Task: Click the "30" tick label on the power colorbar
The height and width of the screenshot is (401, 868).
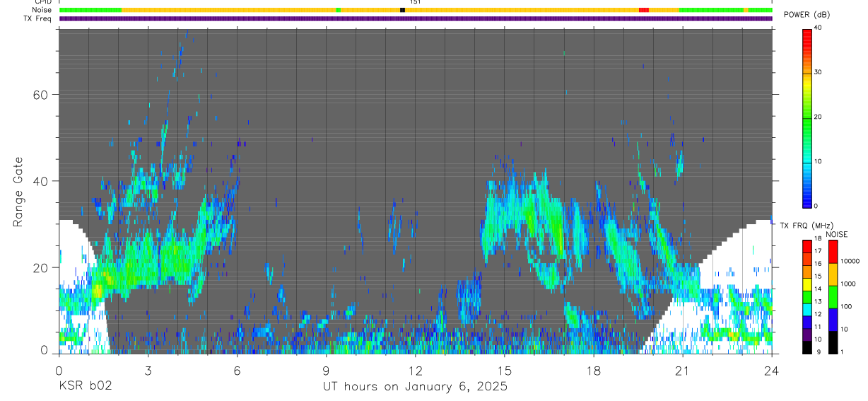Action: [x=819, y=73]
